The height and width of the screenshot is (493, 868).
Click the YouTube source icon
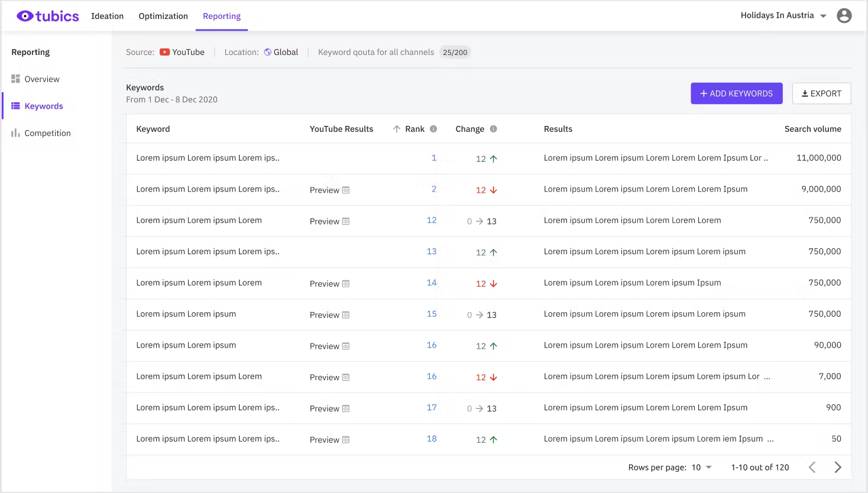coord(165,52)
